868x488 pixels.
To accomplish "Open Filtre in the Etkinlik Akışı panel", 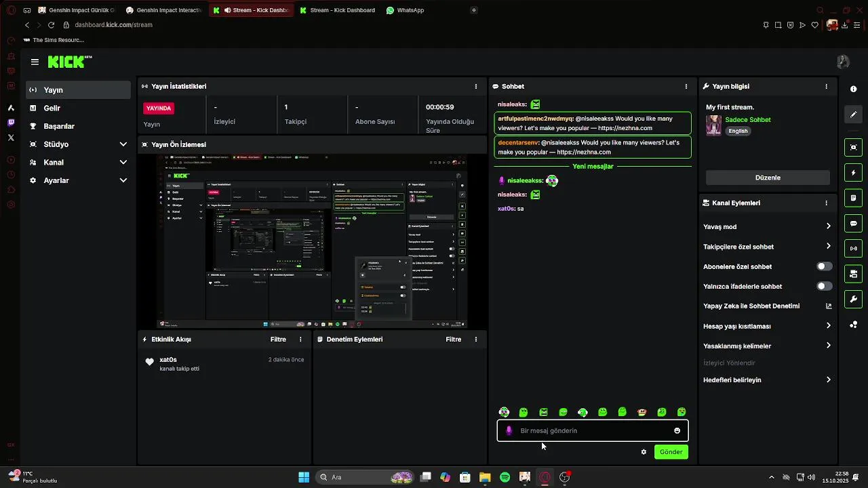I will [x=278, y=340].
